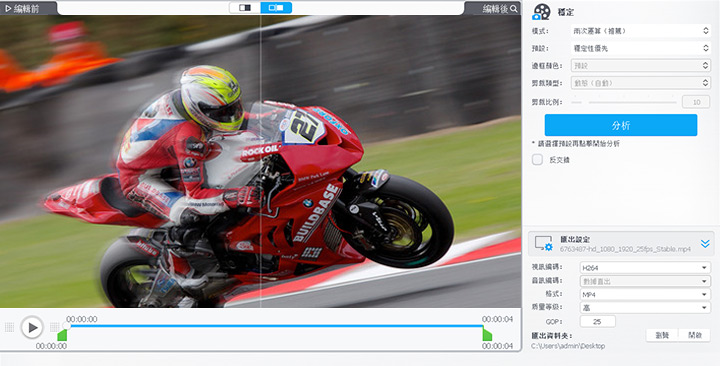Click the white playhead on timeline
Viewport: 720px width, 366px height.
(67, 326)
